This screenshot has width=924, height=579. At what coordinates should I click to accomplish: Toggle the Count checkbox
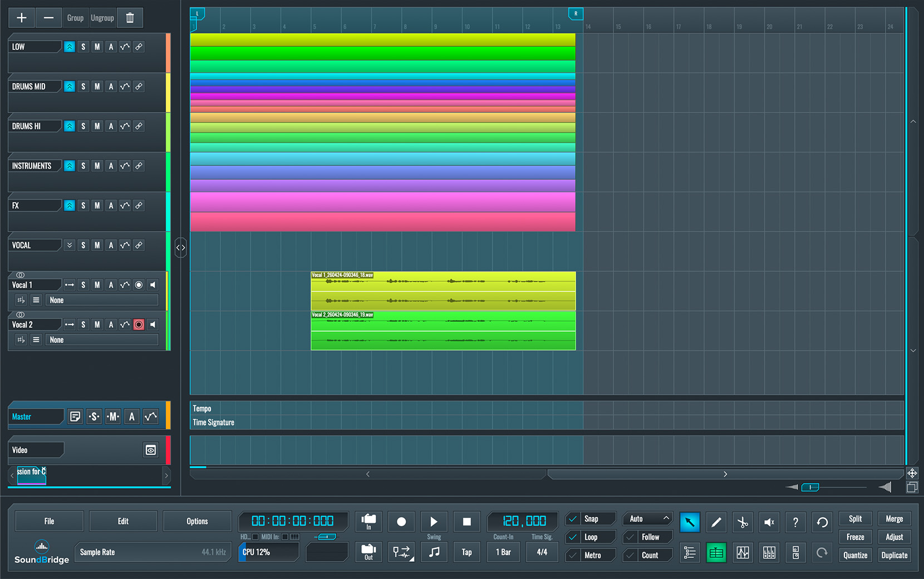point(630,556)
